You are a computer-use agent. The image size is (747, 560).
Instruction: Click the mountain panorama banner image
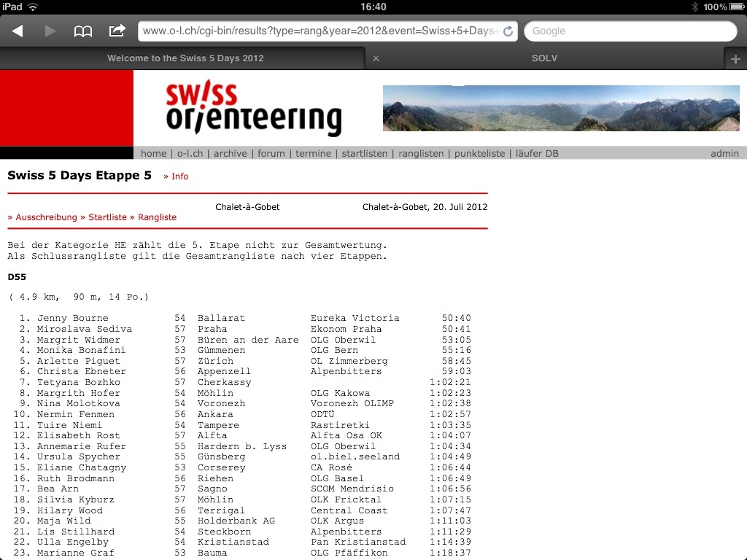click(x=560, y=108)
